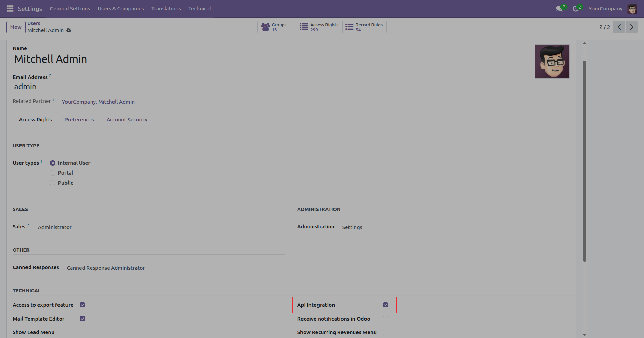Select the Access Rights tab
Viewport: 644px width, 338px height.
pyautogui.click(x=36, y=120)
